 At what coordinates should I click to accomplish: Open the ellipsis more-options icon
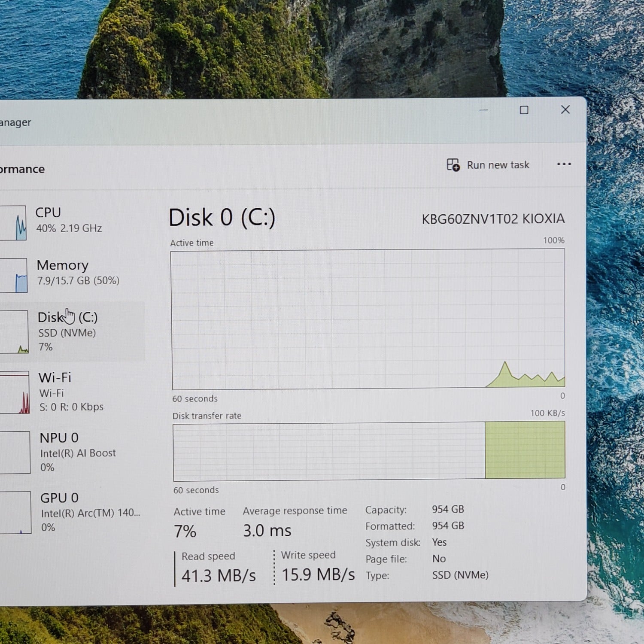click(x=564, y=164)
